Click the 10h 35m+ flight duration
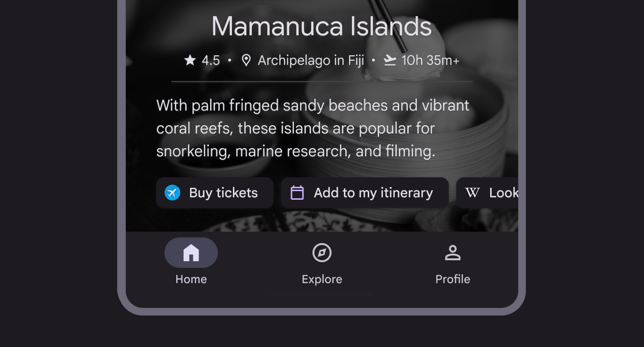 [430, 61]
